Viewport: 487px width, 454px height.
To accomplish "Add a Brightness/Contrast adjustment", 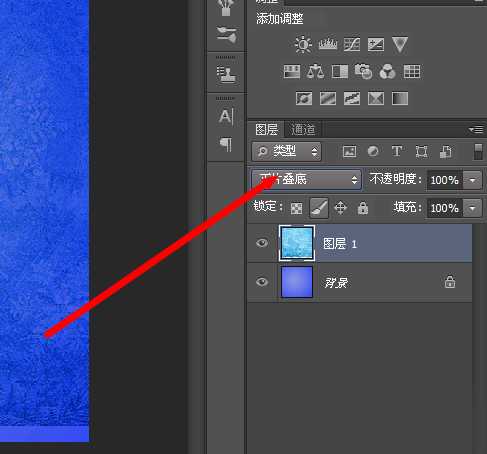I will pos(303,44).
